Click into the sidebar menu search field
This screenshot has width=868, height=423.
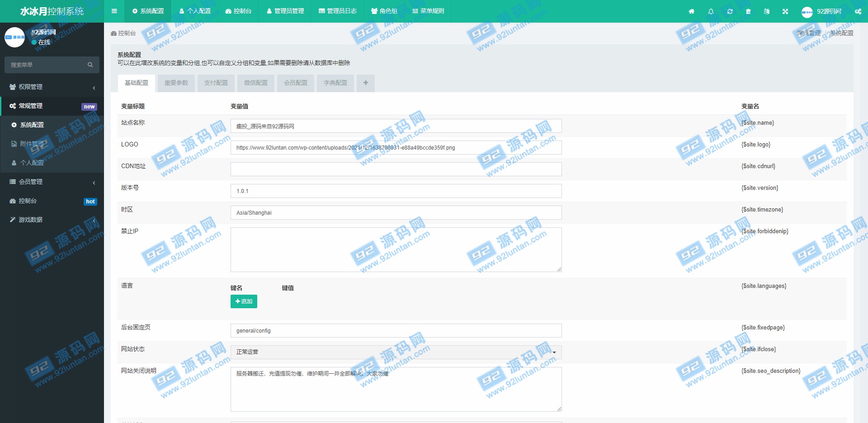[45, 65]
